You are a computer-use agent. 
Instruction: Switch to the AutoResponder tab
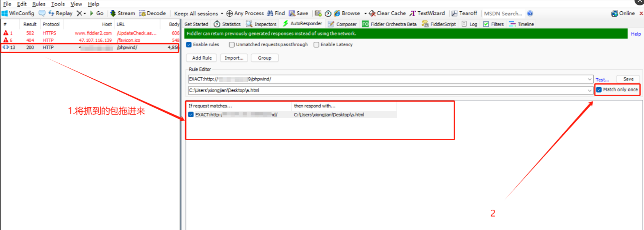302,24
